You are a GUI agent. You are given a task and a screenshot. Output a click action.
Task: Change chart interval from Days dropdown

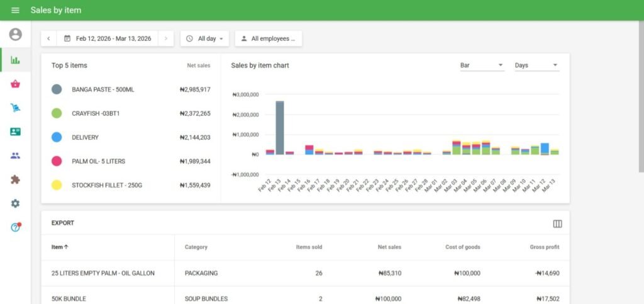[536, 65]
